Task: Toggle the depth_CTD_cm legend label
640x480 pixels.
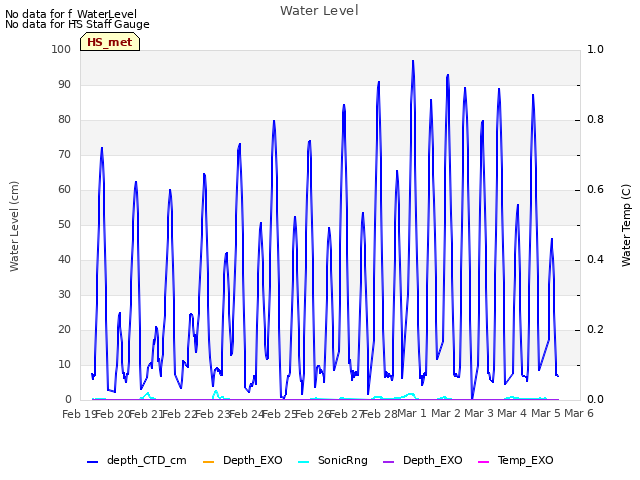Action: pyautogui.click(x=147, y=460)
